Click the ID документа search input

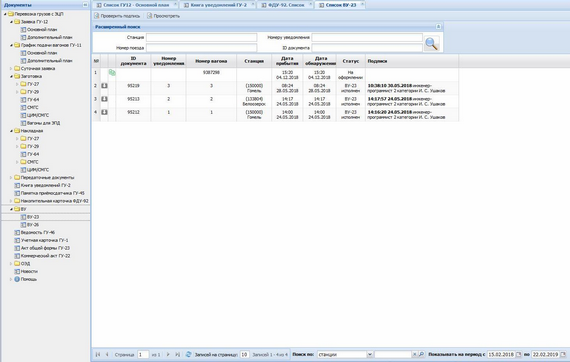coord(367,48)
